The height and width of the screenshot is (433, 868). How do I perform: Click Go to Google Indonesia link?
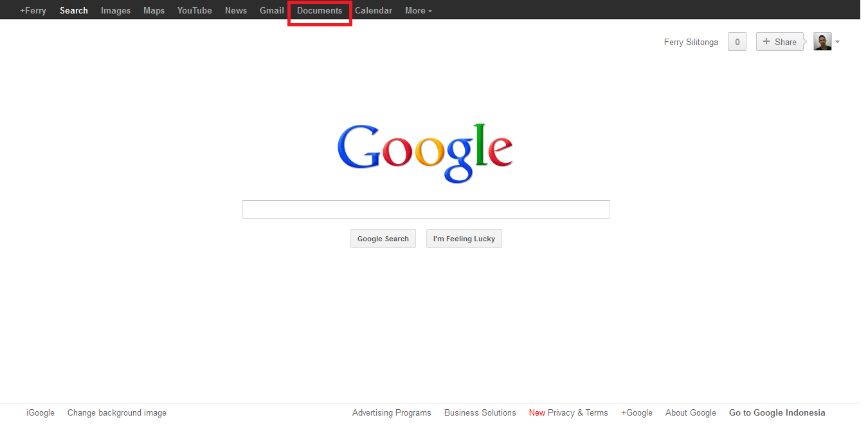pos(777,413)
